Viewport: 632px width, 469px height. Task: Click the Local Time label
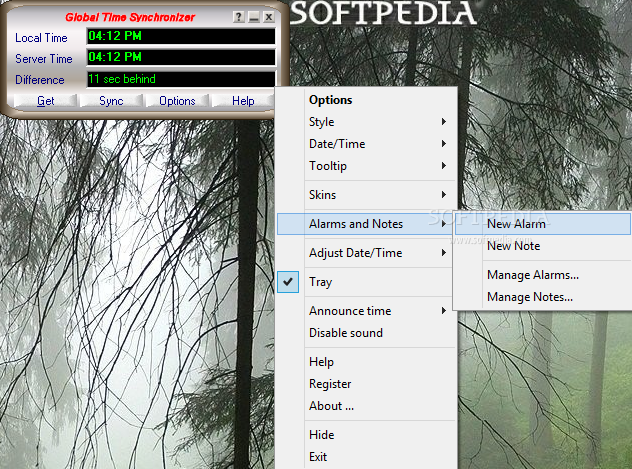(x=41, y=38)
